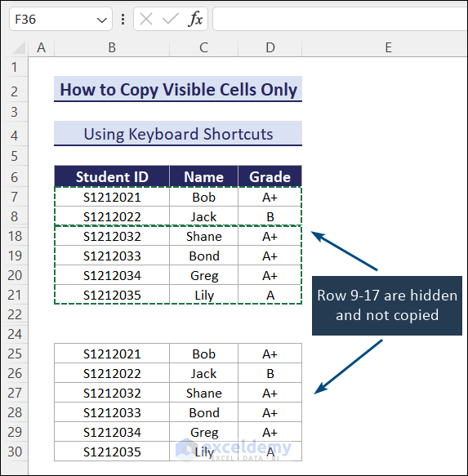Click the 'Student ID' header cell
Screen dimensions: 468x476
(112, 176)
